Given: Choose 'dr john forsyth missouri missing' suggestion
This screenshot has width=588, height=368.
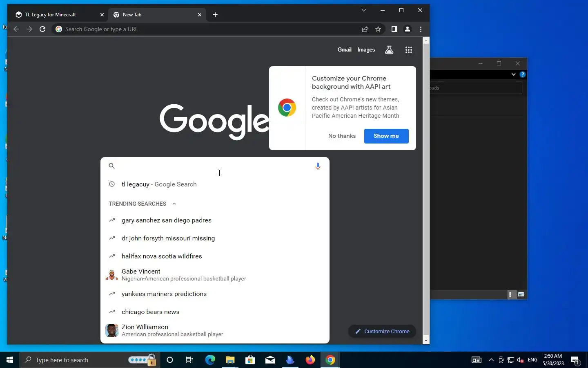Looking at the screenshot, I should (215, 238).
